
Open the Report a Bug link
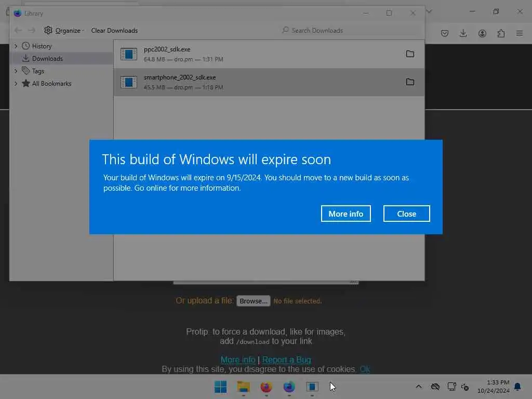click(x=287, y=360)
